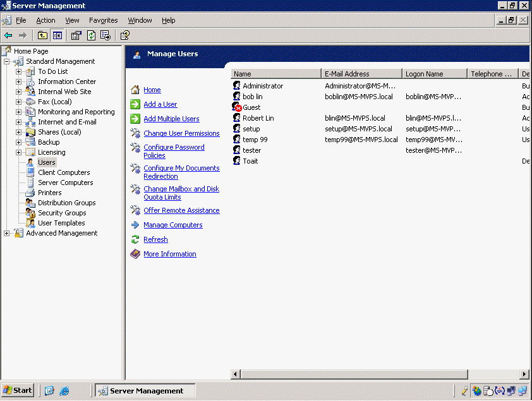
Task: Click the tools icon beside Change User Permissions
Action: pos(135,133)
